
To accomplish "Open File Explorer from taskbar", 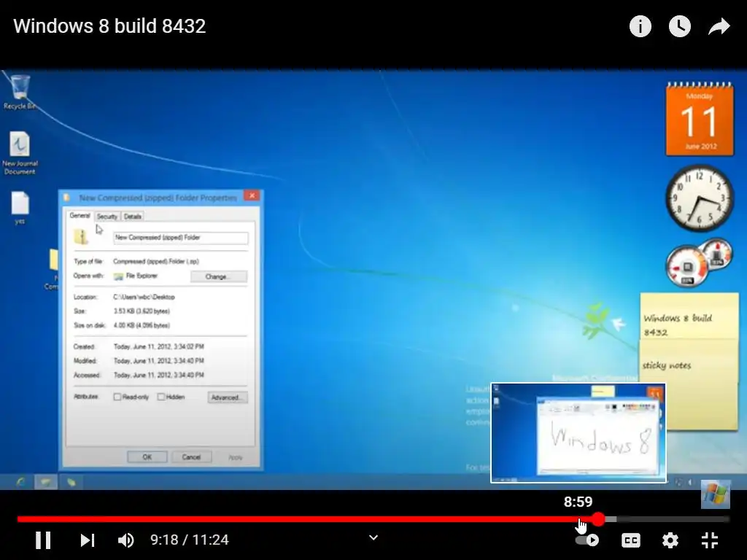I will (46, 482).
